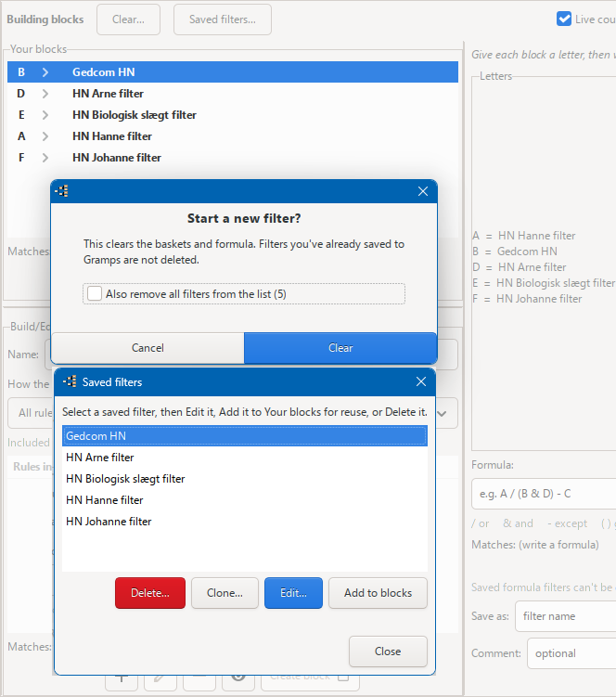Click the letter B cell of the Gedcom HN block
Screen dimensions: 616x697
click(21, 72)
